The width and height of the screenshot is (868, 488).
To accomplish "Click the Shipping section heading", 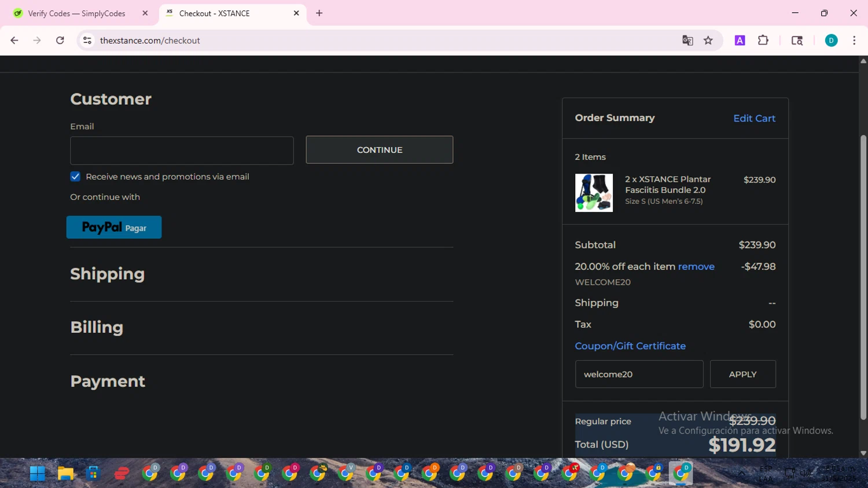I will click(108, 274).
